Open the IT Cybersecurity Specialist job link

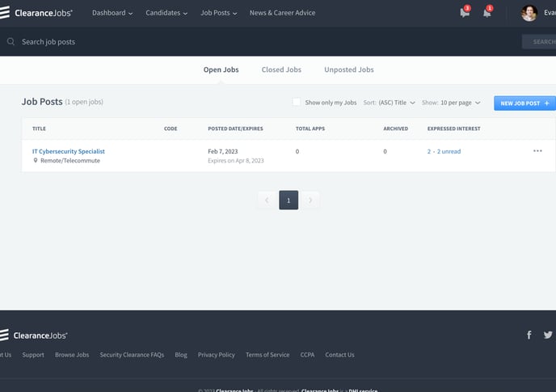coord(69,151)
